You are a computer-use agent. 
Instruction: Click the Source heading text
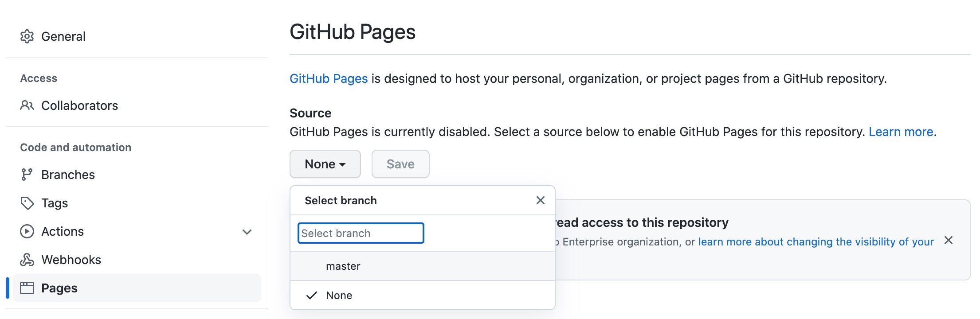click(x=310, y=113)
